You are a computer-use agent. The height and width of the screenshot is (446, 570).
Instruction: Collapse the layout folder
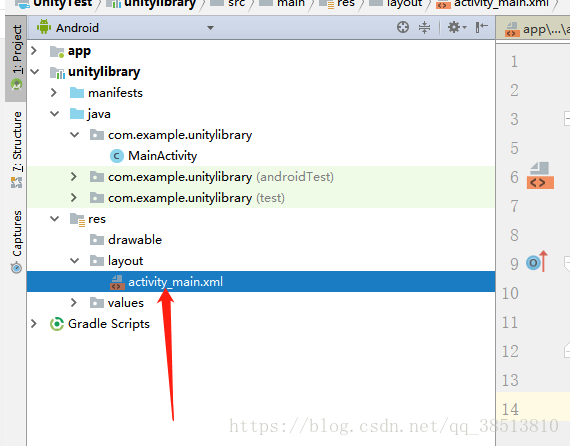click(75, 261)
